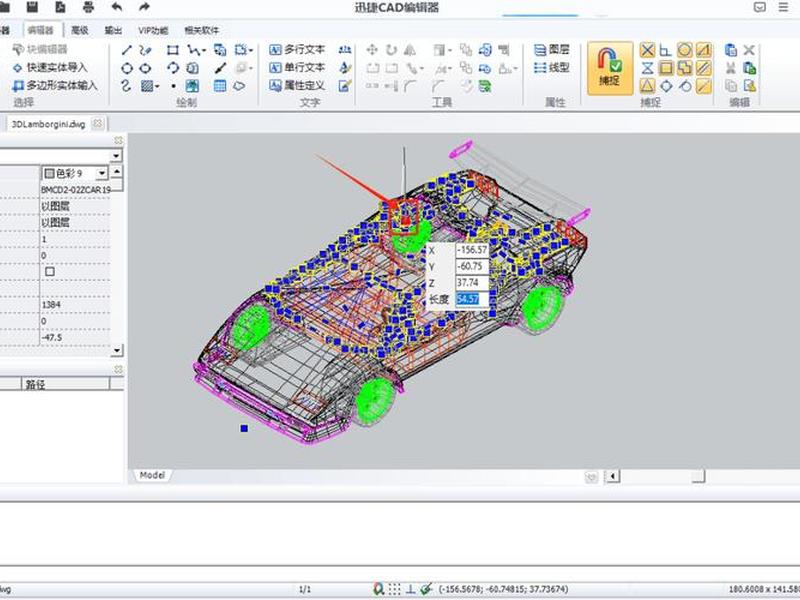Click the Delete X icon in the 编辑 group
Viewport: 800px width, 600px height.
[748, 50]
